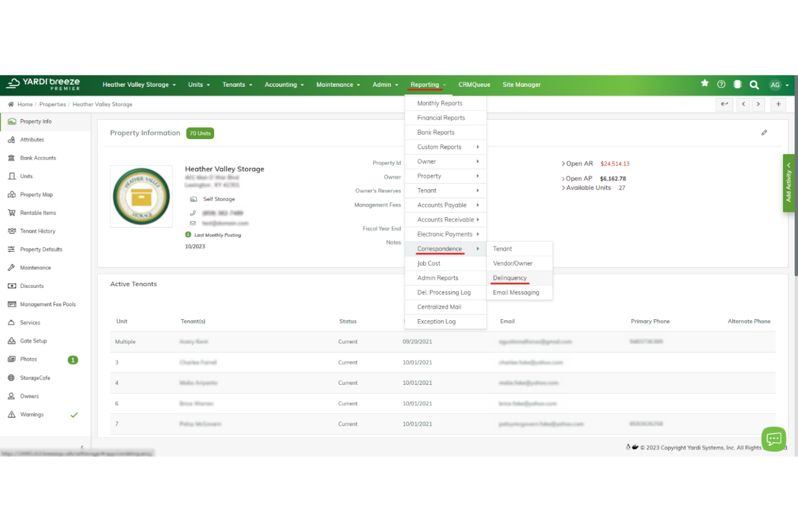798x532 pixels.
Task: Open the chat bubble widget
Action: pyautogui.click(x=774, y=439)
